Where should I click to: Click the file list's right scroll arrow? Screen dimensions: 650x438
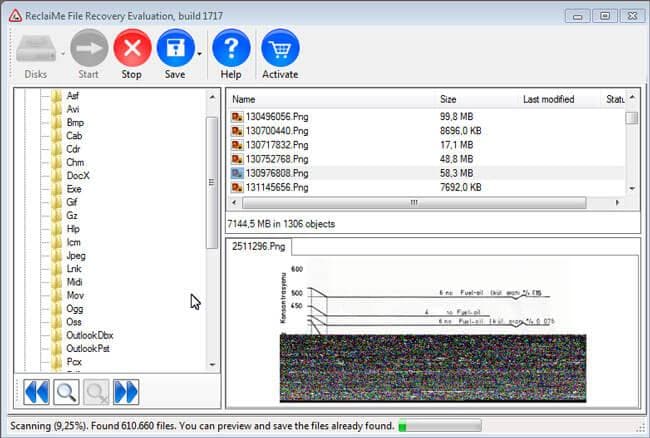pos(617,203)
